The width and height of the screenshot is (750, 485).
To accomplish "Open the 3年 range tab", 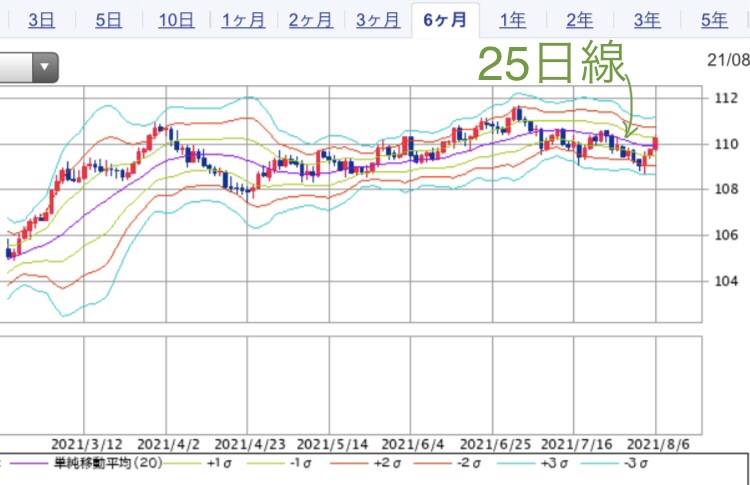I will [x=647, y=20].
